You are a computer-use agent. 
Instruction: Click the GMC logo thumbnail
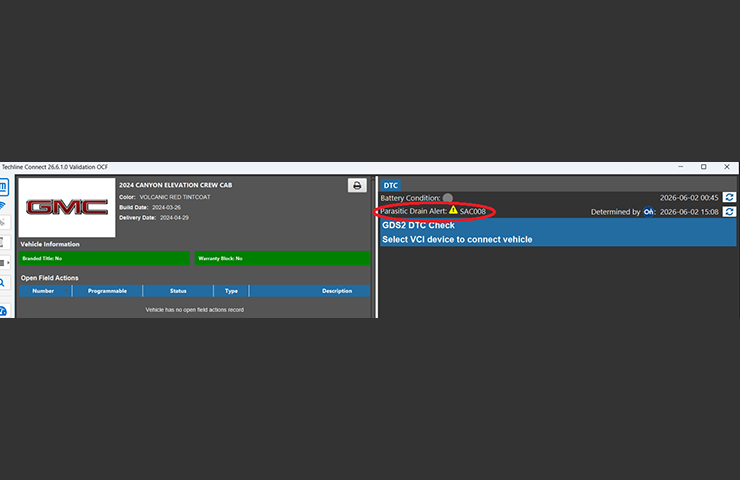pyautogui.click(x=67, y=207)
